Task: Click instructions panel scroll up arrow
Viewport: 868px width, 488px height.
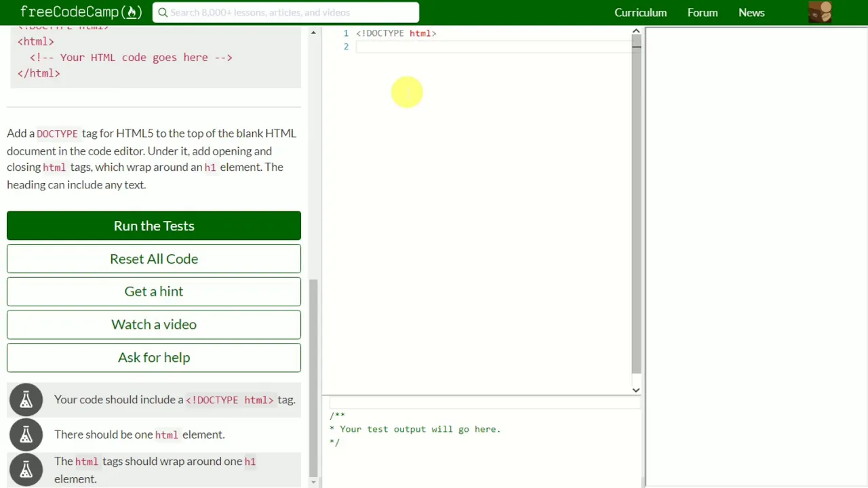Action: click(313, 33)
